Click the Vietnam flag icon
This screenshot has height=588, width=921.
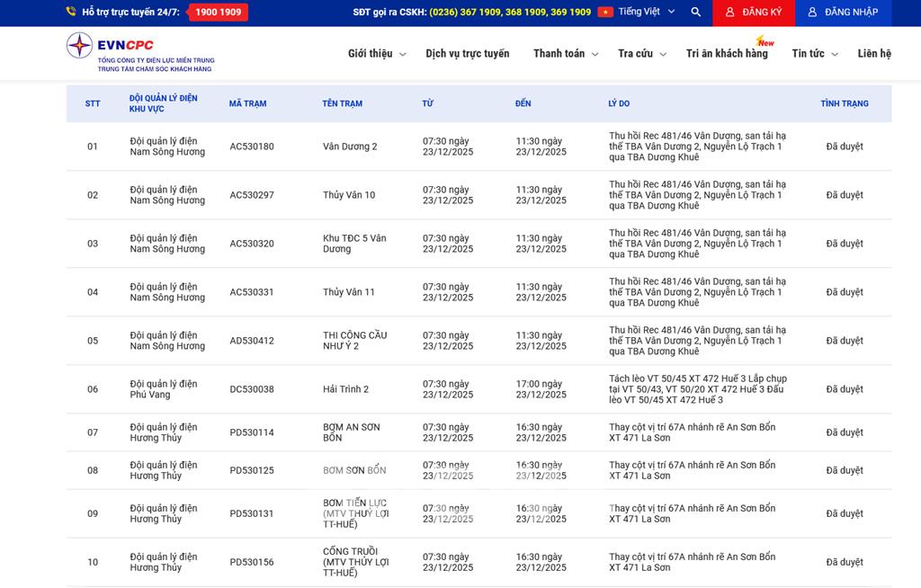(605, 13)
